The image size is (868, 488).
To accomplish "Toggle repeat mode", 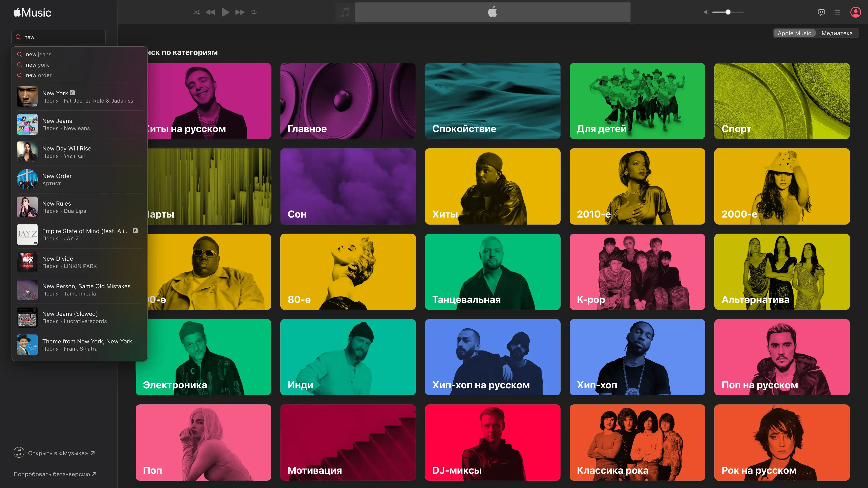I will [x=254, y=12].
